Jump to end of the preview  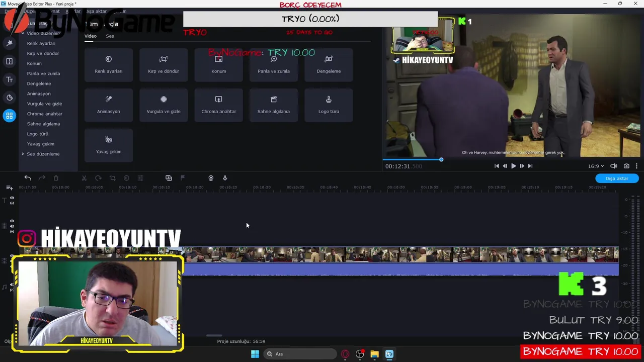tap(530, 166)
